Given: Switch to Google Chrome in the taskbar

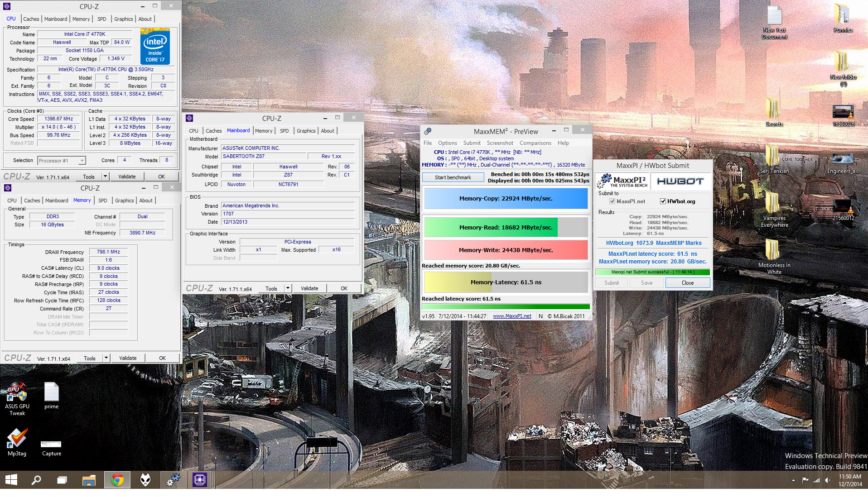Looking at the screenshot, I should (x=117, y=480).
